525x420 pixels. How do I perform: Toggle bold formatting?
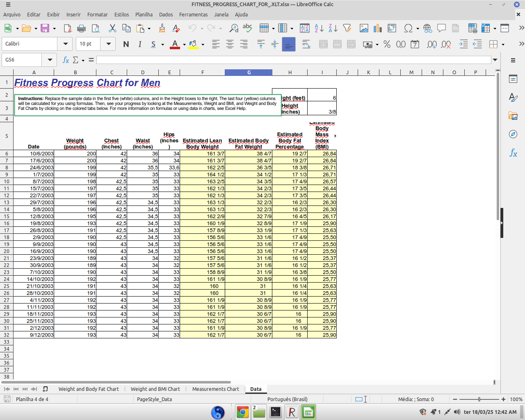(126, 44)
